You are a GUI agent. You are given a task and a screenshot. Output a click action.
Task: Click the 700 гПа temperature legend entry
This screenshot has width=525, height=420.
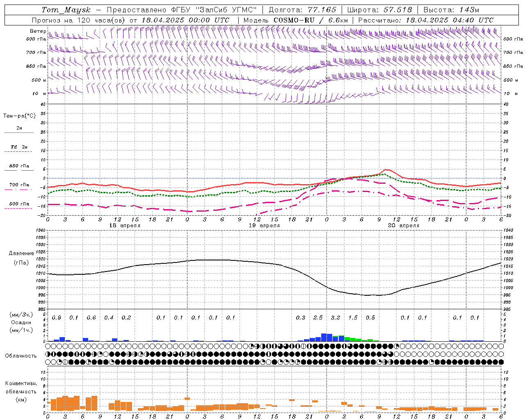coord(19,185)
